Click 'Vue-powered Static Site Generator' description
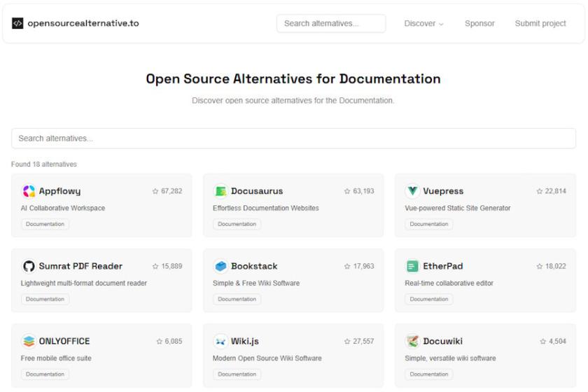588x392 pixels. pos(458,208)
